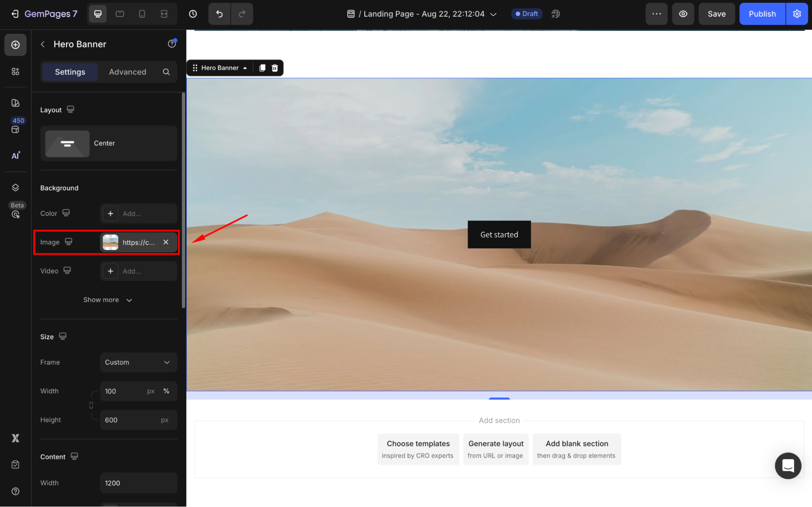Search settings with the magnifier icon
The height and width of the screenshot is (507, 812).
(166, 72)
